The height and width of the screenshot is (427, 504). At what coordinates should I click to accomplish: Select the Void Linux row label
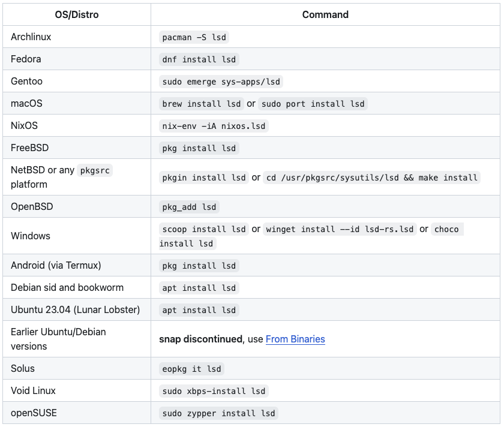coord(33,390)
